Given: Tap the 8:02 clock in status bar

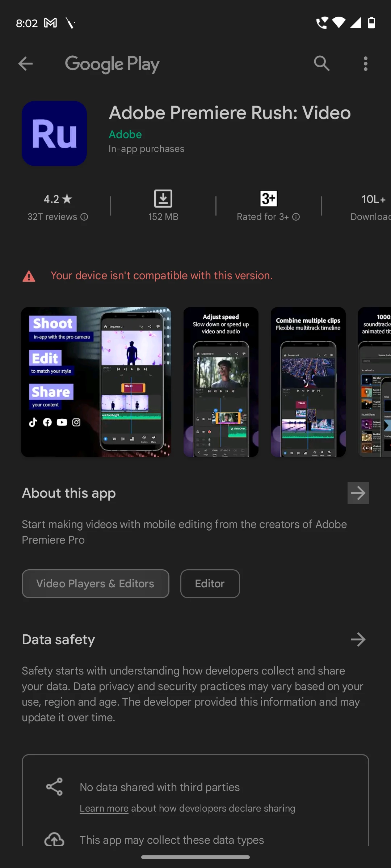Looking at the screenshot, I should (27, 23).
